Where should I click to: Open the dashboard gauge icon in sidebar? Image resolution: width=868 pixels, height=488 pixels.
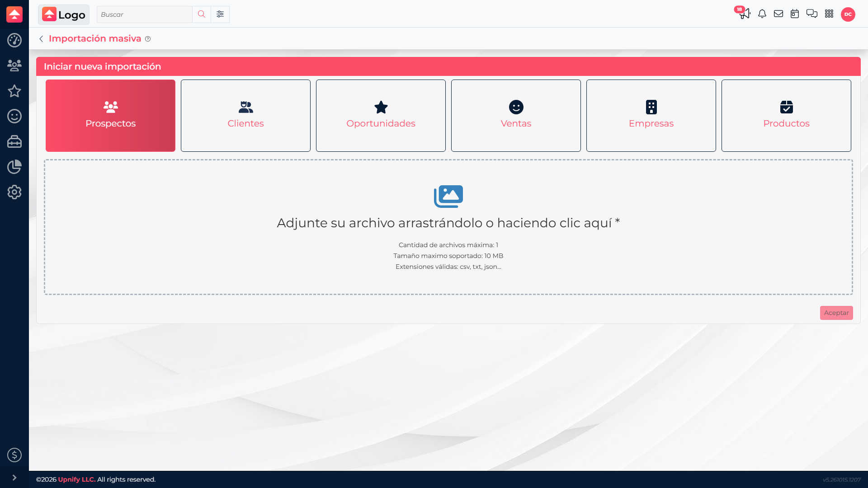coord(14,40)
